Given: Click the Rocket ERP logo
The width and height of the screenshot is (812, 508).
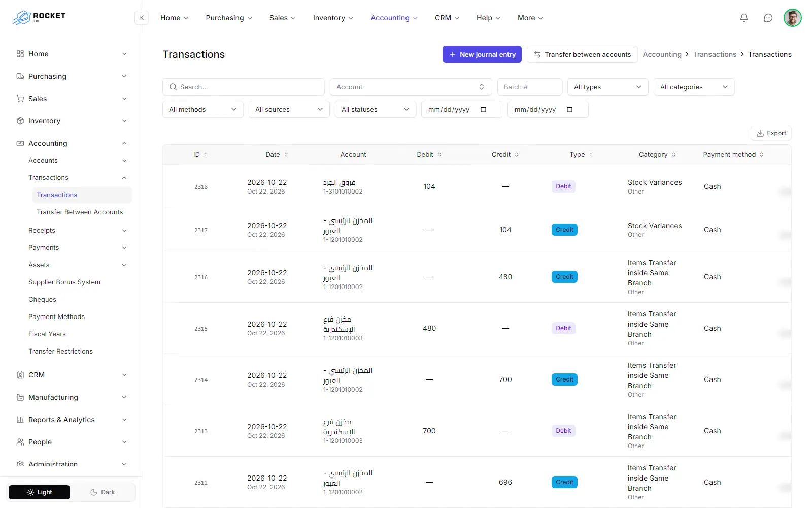Looking at the screenshot, I should pos(39,18).
